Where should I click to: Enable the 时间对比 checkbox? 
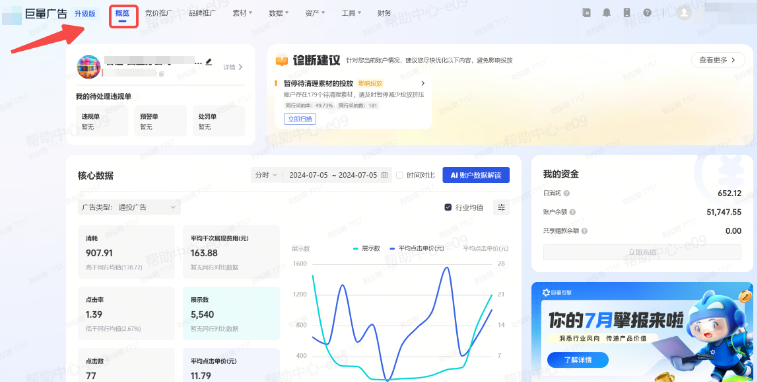[399, 175]
